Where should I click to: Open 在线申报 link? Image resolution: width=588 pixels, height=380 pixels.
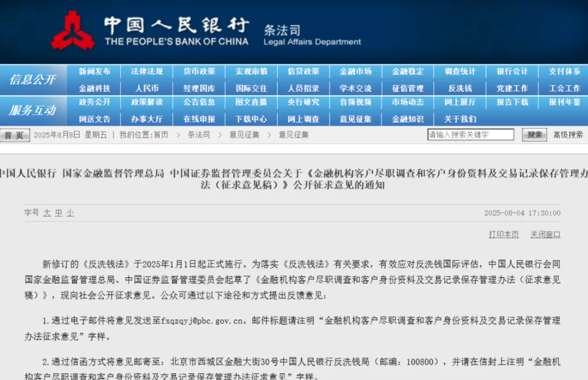199,119
